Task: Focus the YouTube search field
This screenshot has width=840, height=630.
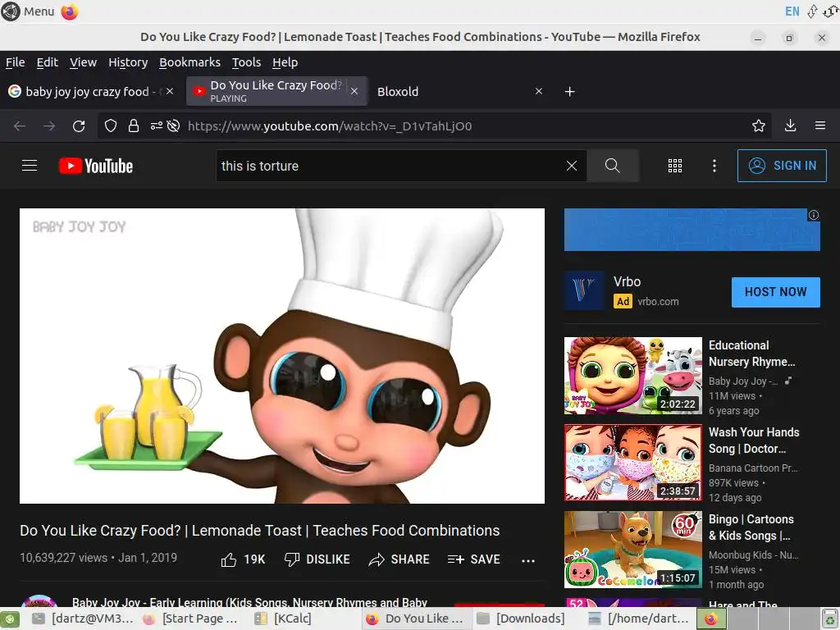Action: (391, 166)
